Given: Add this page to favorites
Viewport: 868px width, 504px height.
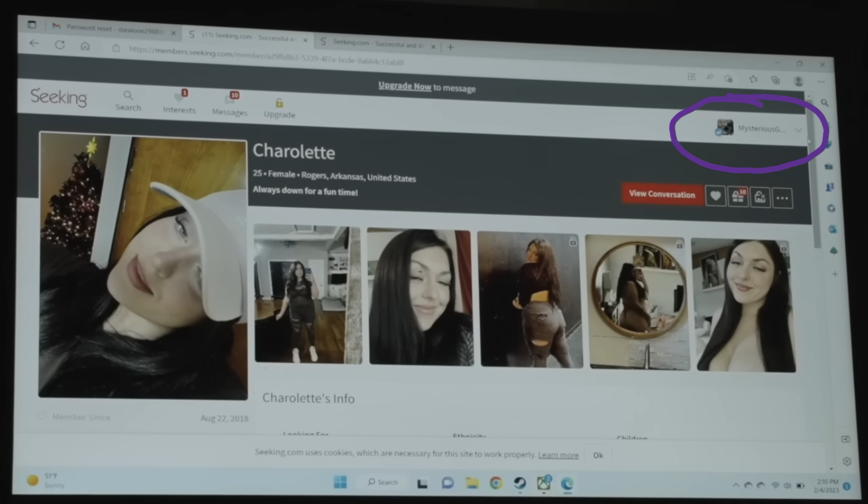Looking at the screenshot, I should 728,78.
